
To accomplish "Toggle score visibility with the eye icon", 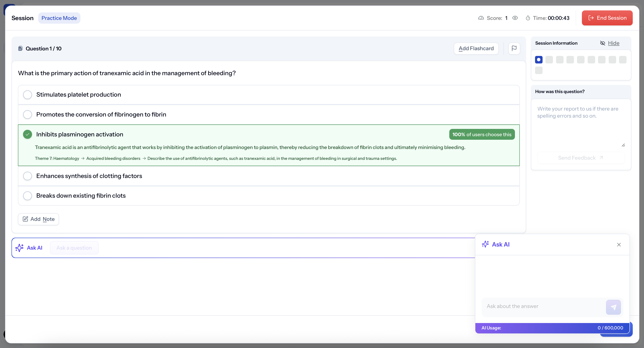I will pyautogui.click(x=515, y=18).
